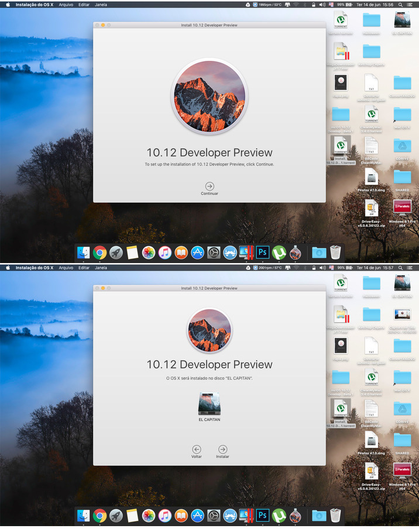Click the Voltar back arrow in the installer
419x532 pixels.
click(197, 449)
